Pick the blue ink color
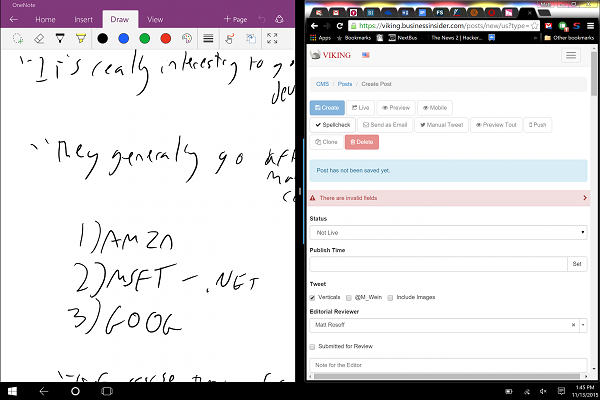 (x=123, y=38)
